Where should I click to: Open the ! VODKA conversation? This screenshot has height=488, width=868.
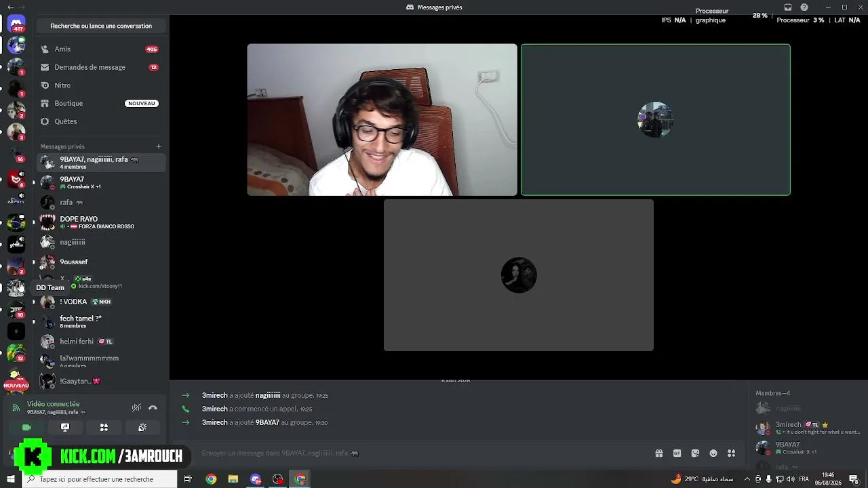click(101, 302)
